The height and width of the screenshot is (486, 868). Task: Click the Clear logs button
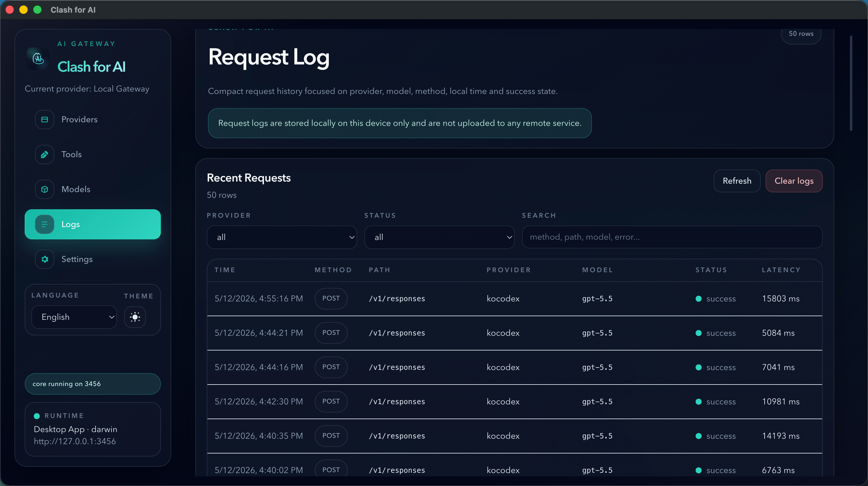tap(794, 181)
